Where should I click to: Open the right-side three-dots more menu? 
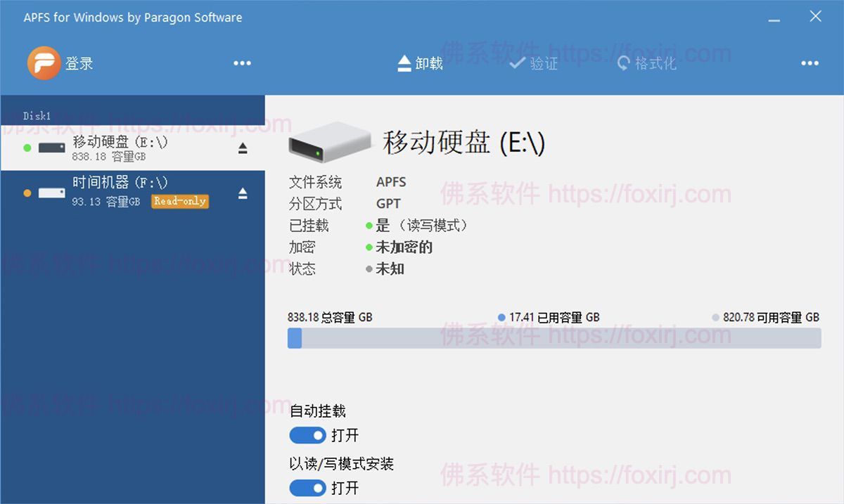point(810,63)
